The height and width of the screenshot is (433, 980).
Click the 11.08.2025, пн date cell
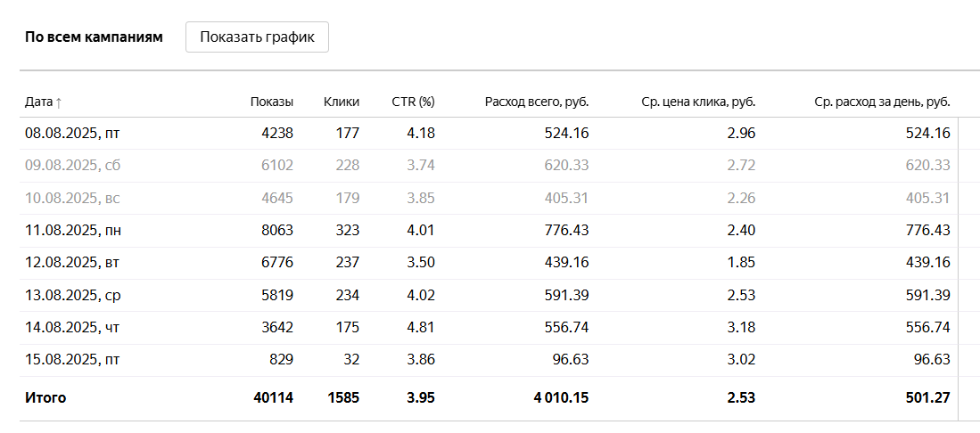point(73,231)
